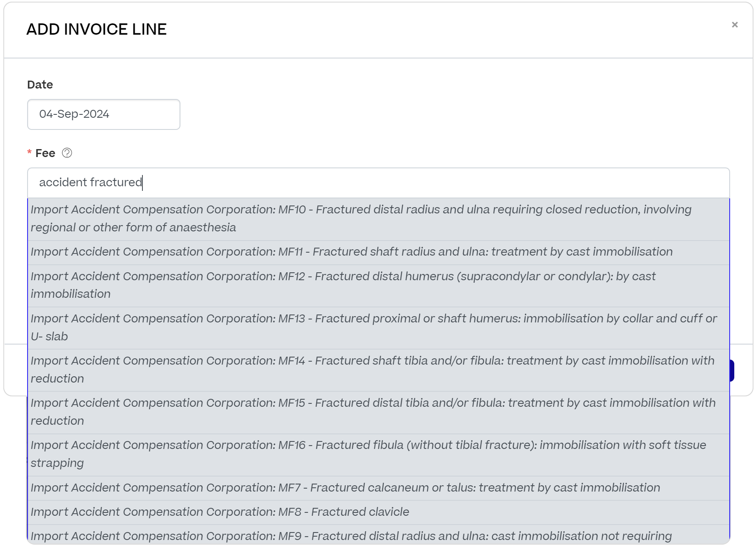Choose MF9 distal radius cast immobilisation option

point(378,535)
